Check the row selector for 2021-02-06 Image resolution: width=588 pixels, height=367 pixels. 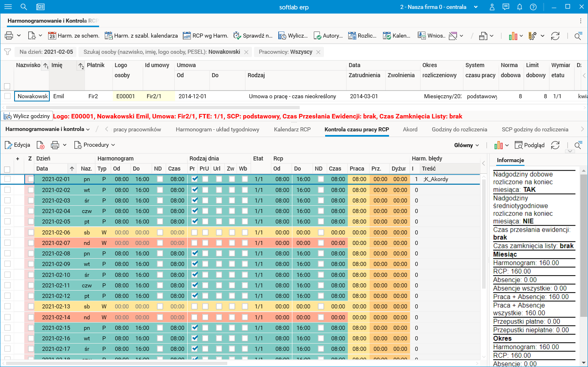point(7,232)
